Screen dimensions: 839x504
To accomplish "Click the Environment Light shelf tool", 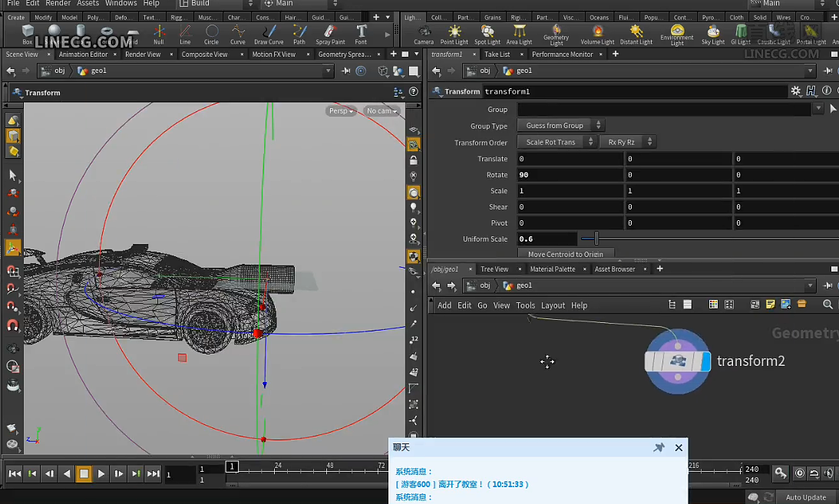I will pos(677,34).
